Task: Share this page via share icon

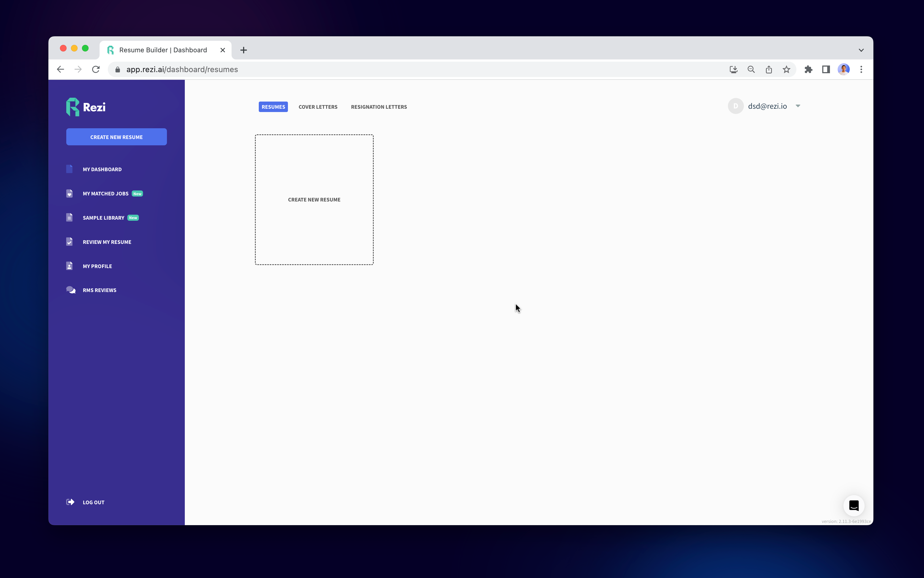Action: click(x=769, y=70)
